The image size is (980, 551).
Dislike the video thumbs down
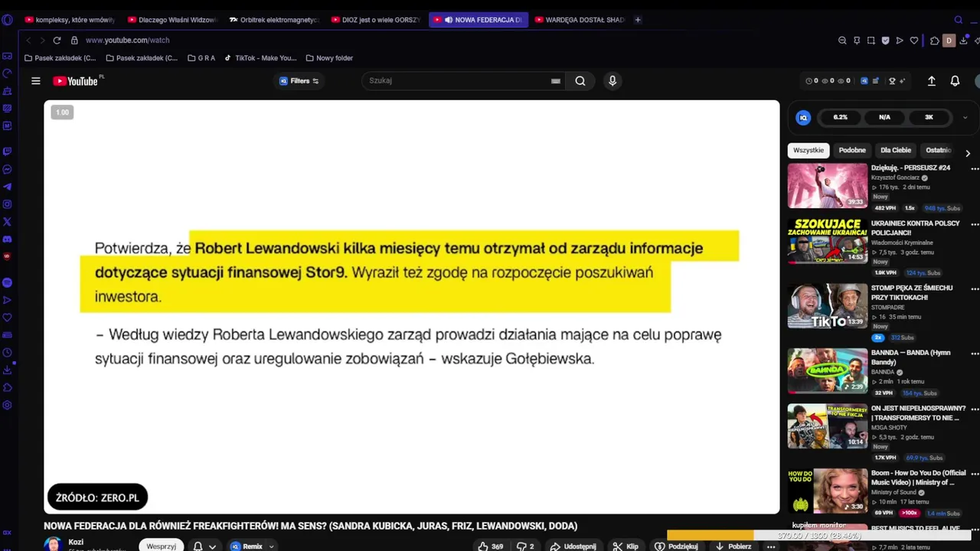(525, 546)
